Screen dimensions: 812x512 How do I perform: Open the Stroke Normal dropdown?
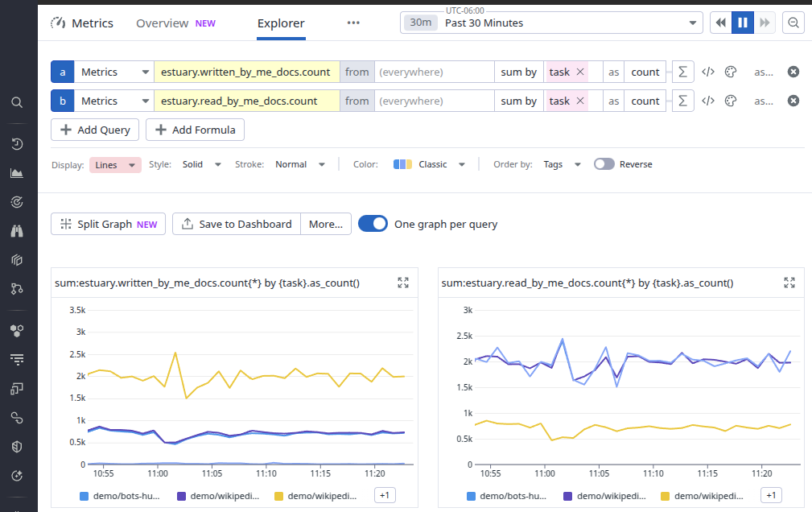tap(300, 164)
